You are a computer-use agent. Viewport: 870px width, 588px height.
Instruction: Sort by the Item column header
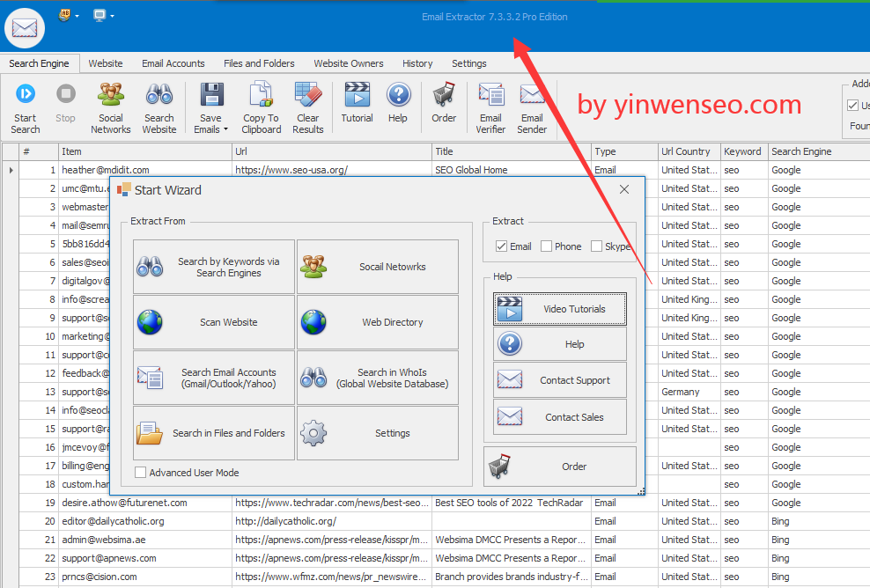(144, 151)
